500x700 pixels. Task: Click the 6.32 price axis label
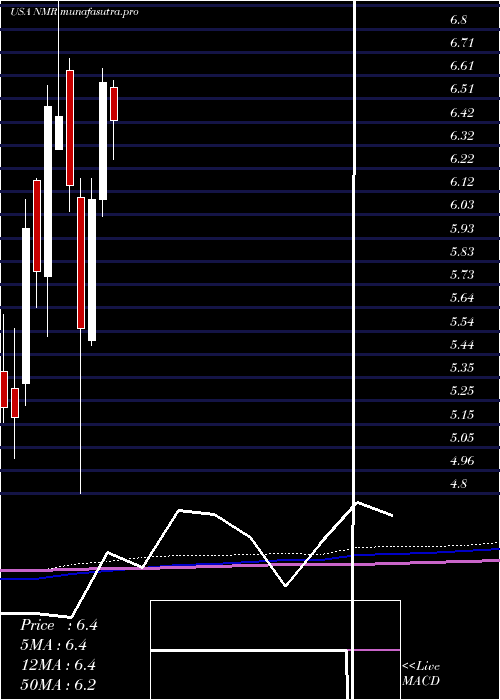(x=462, y=136)
